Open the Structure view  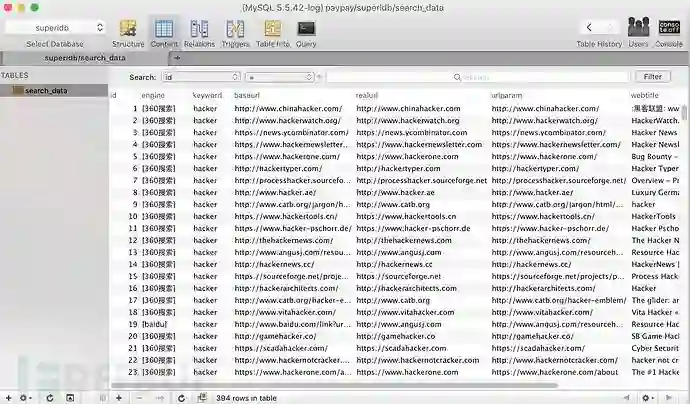pyautogui.click(x=128, y=33)
